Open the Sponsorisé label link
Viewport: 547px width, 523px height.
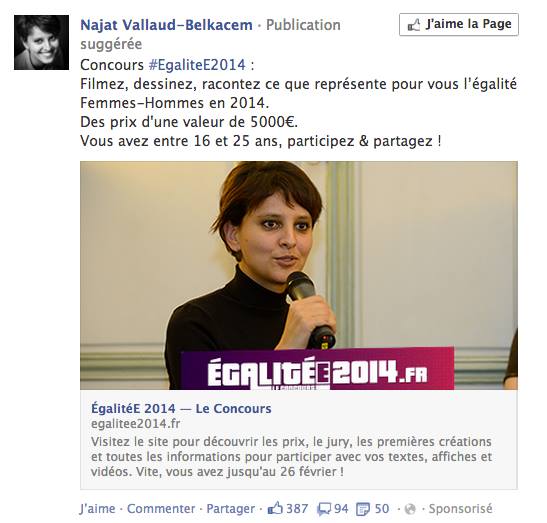[460, 508]
